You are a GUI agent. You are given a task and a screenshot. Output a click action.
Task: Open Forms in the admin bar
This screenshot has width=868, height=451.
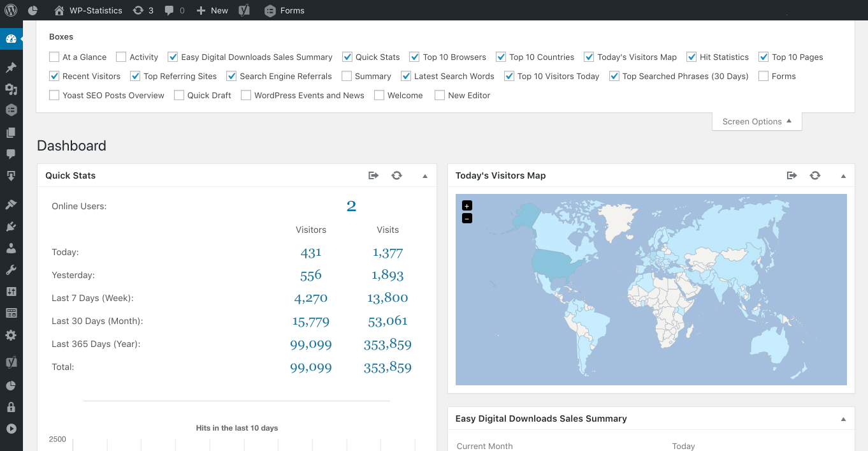(x=284, y=10)
